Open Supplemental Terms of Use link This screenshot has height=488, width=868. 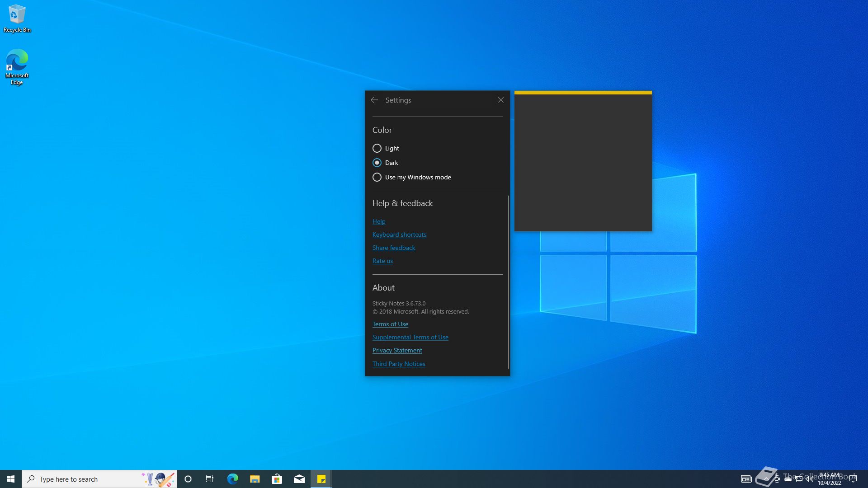[x=410, y=337]
